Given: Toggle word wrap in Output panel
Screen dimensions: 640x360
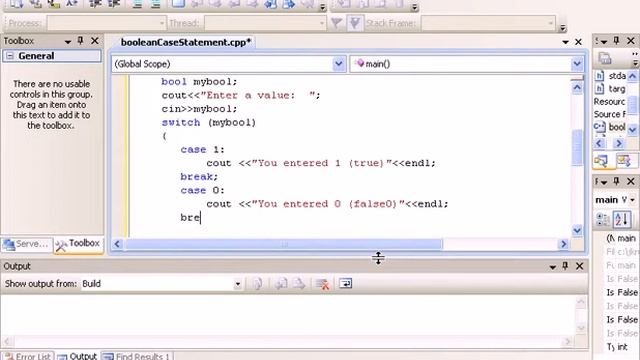Looking at the screenshot, I should pyautogui.click(x=345, y=283).
